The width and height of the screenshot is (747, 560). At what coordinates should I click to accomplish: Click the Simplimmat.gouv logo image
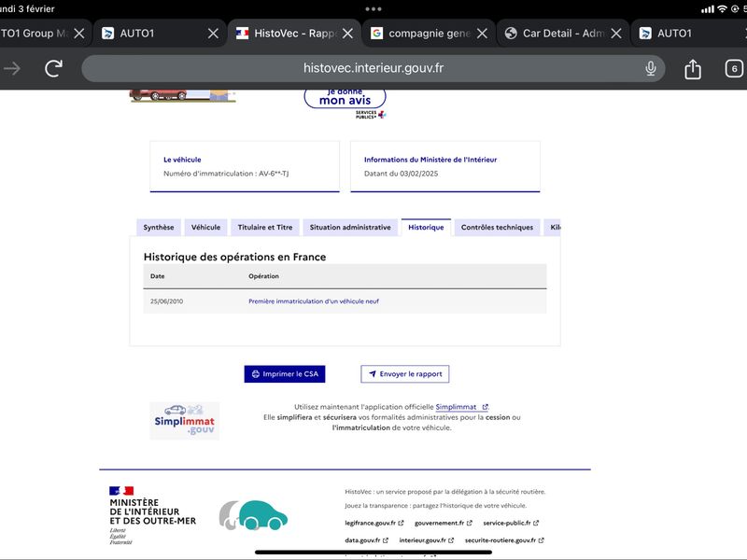(x=184, y=421)
